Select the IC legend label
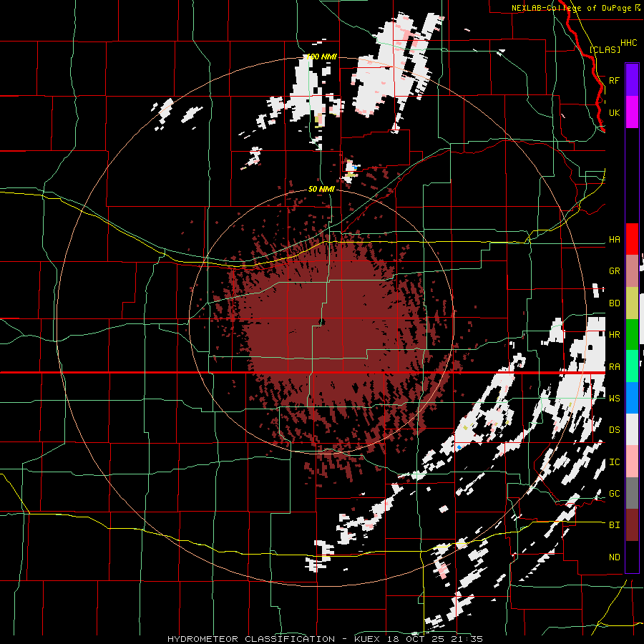 [614, 462]
